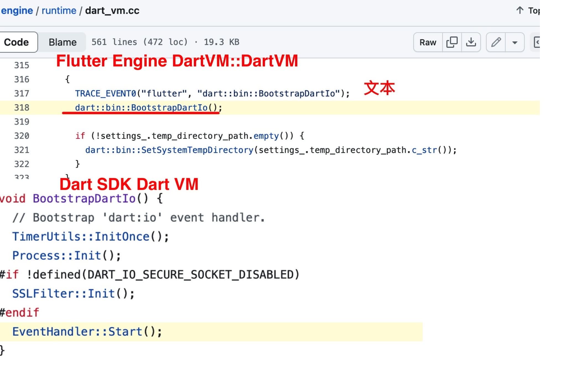The width and height of the screenshot is (588, 378).
Task: Select line number 315
Action: point(22,65)
